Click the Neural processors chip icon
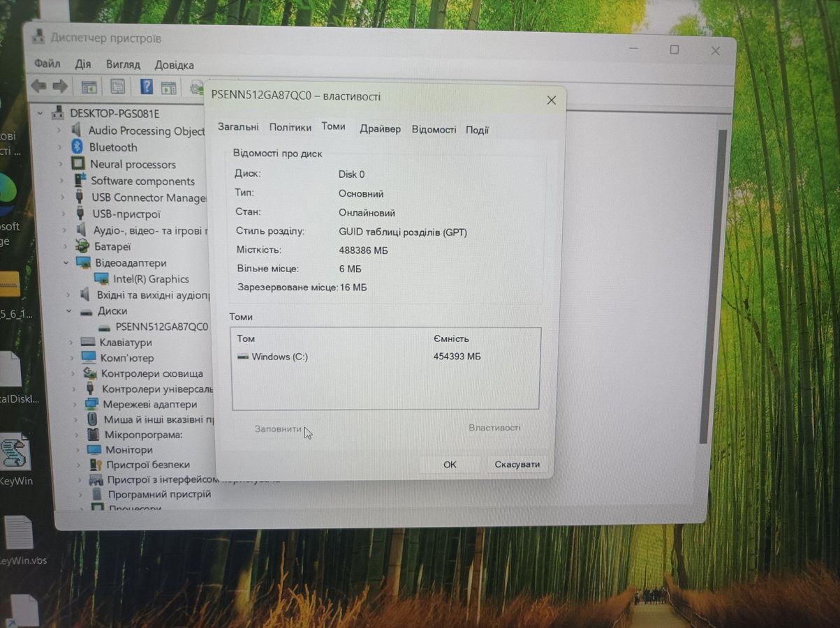The height and width of the screenshot is (628, 840). pos(78,164)
